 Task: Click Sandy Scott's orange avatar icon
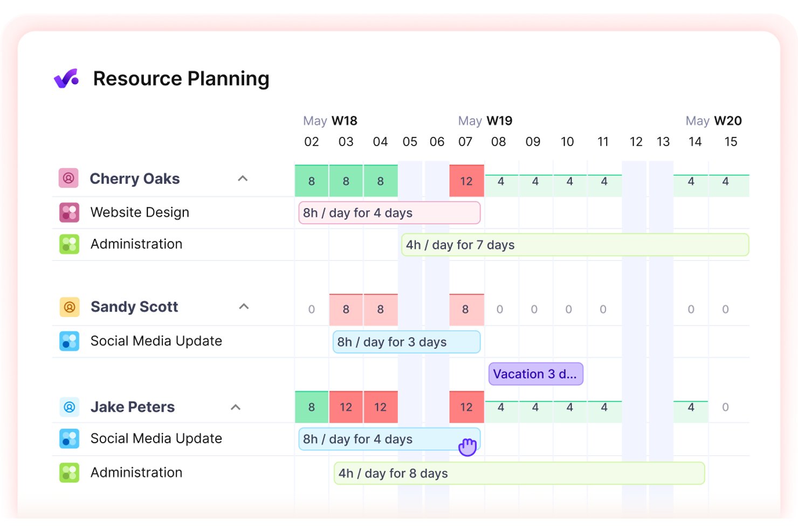click(x=70, y=307)
